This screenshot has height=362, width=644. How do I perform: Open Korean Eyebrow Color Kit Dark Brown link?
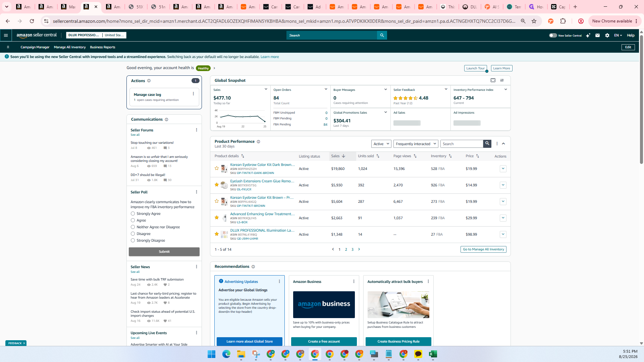tap(262, 165)
